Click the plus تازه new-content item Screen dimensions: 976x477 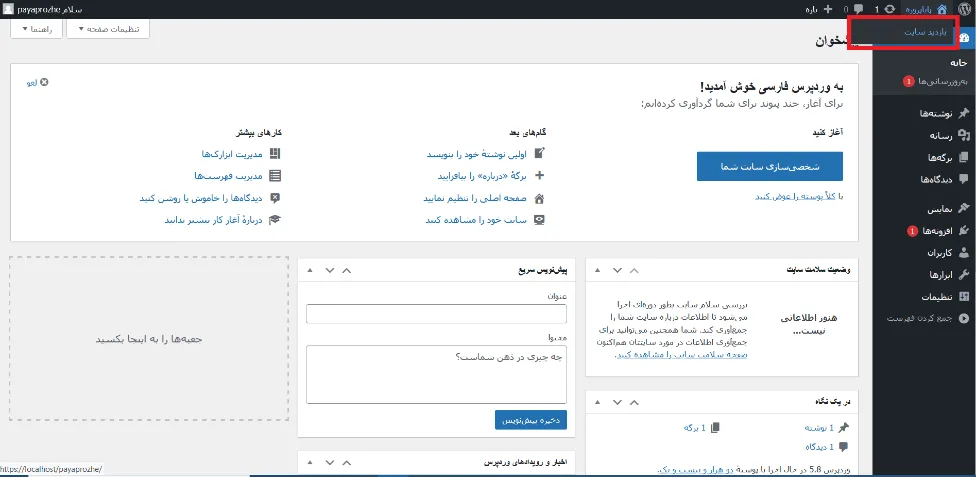tap(819, 9)
